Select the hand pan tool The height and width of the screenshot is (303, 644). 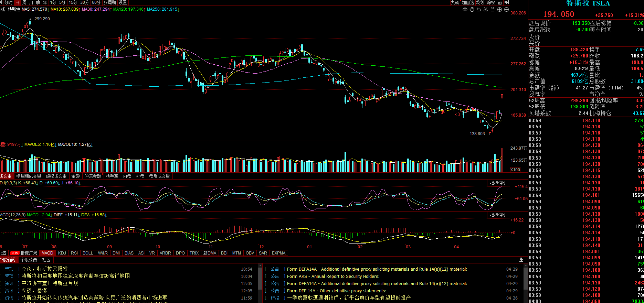click(472, 10)
